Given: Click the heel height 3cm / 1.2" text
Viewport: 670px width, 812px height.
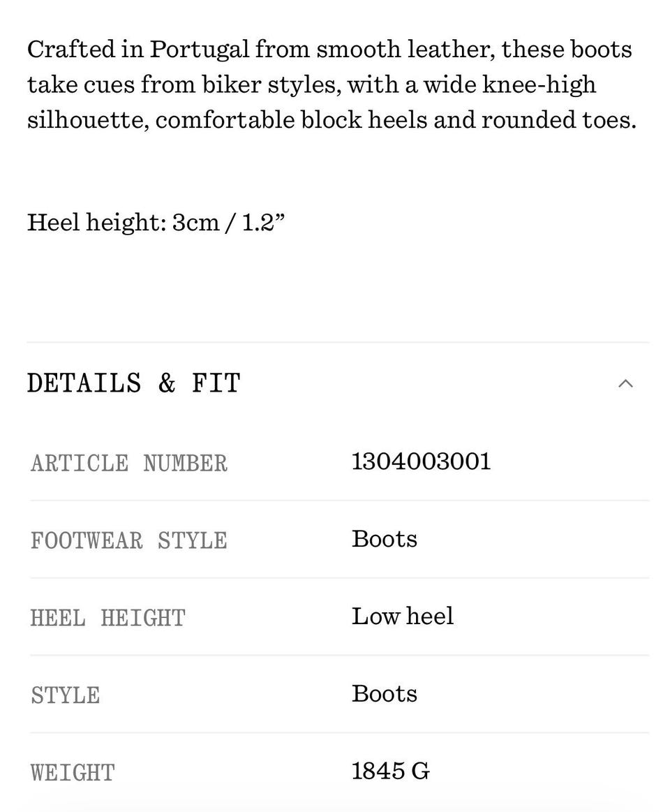Looking at the screenshot, I should (156, 222).
